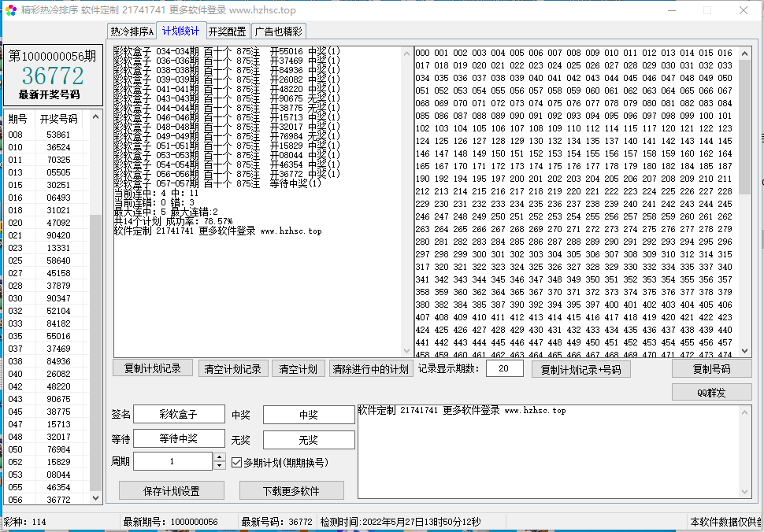
Task: Click the 下载更多软件 button
Action: (291, 490)
